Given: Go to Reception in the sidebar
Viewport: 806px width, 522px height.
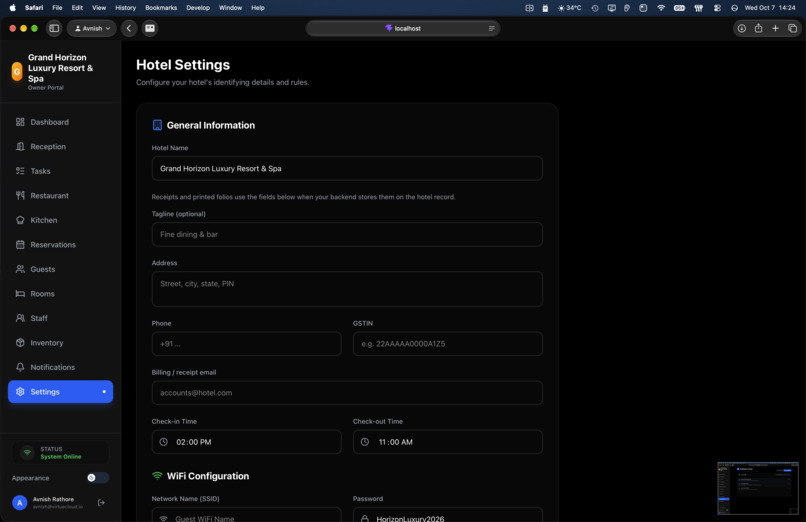Looking at the screenshot, I should [60, 146].
